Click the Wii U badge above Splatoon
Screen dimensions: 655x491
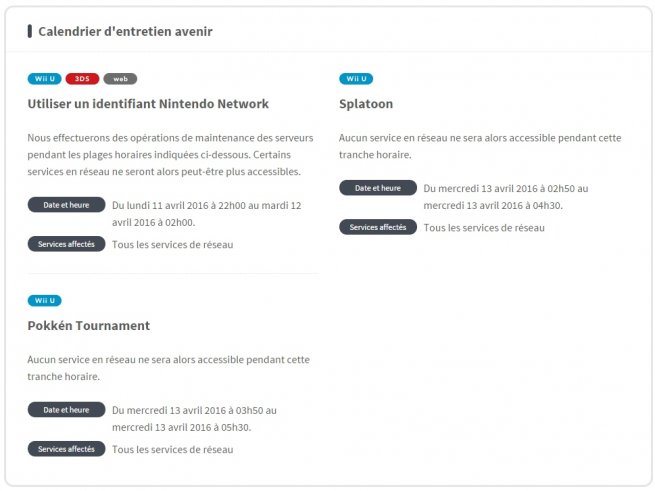point(356,79)
